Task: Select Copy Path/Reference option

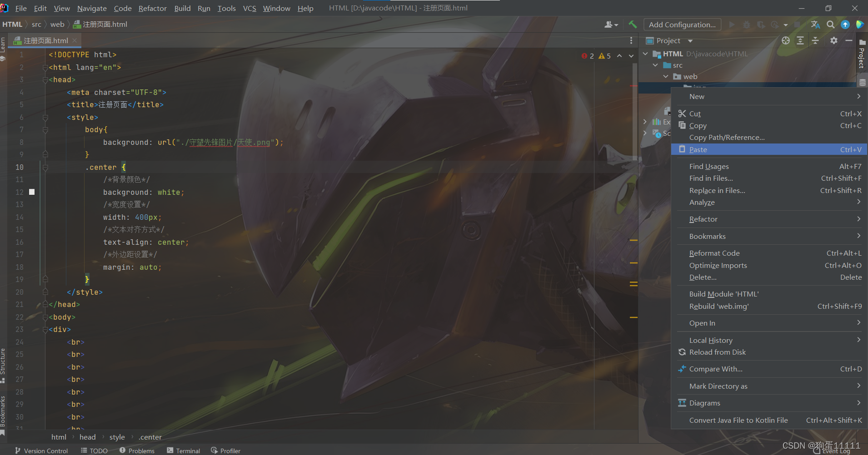Action: point(769,137)
